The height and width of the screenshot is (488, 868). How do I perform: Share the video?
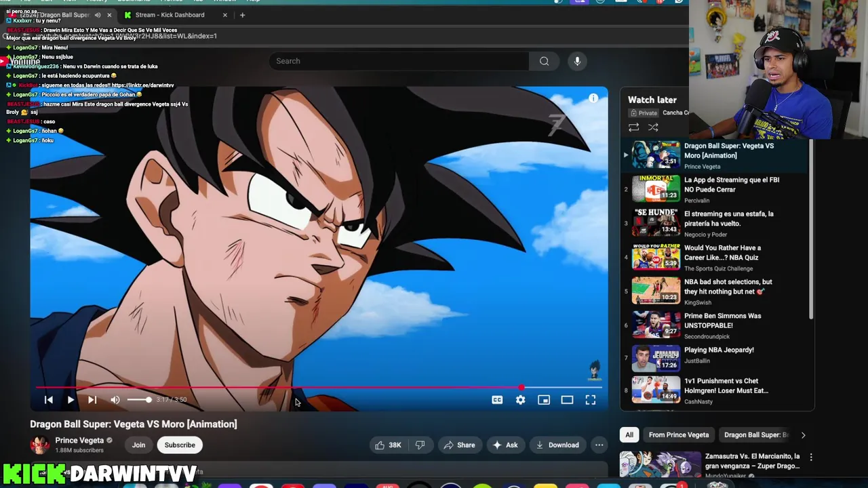(x=459, y=445)
